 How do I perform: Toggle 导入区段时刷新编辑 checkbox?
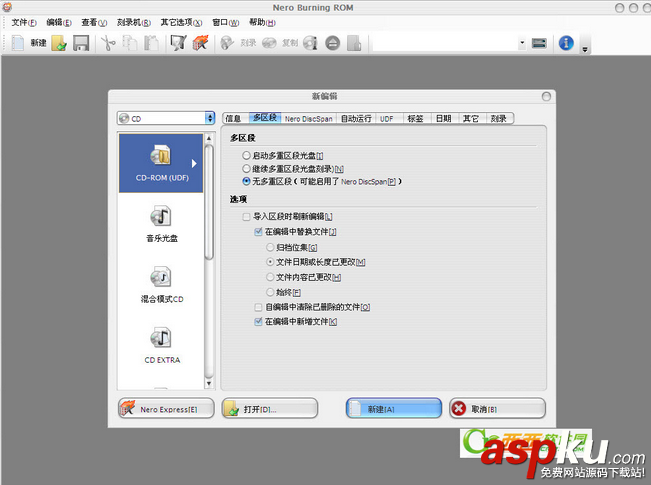tap(246, 217)
